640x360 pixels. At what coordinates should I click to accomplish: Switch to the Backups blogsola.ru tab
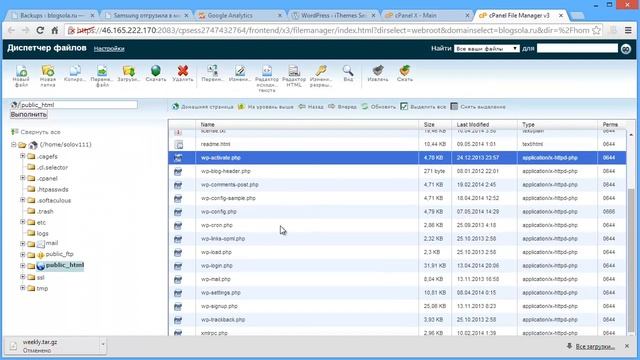53,16
